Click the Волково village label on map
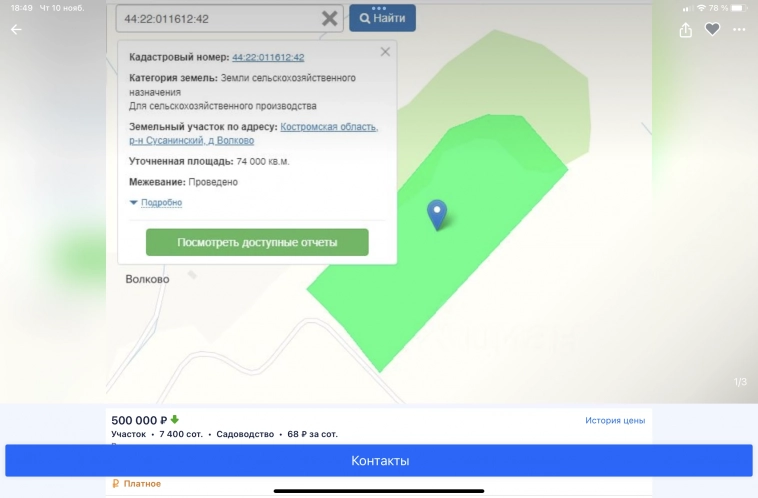The width and height of the screenshot is (758, 498). tap(147, 280)
